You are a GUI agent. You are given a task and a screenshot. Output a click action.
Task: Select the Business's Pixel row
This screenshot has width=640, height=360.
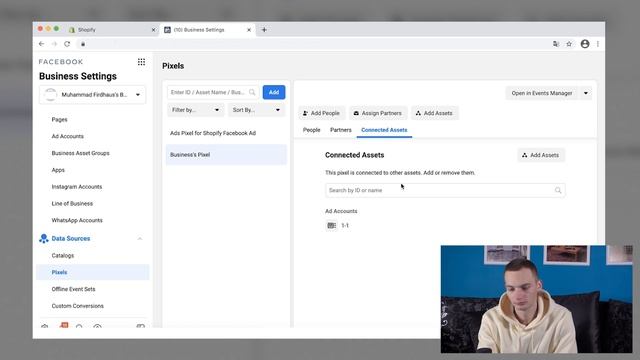pyautogui.click(x=226, y=155)
